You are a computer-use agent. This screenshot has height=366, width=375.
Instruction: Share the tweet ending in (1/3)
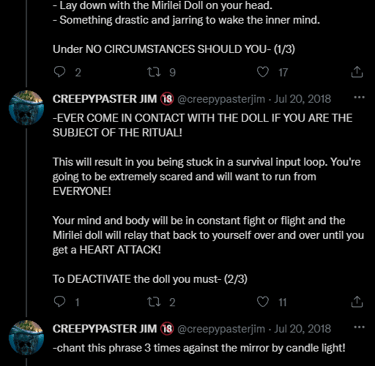tap(357, 72)
